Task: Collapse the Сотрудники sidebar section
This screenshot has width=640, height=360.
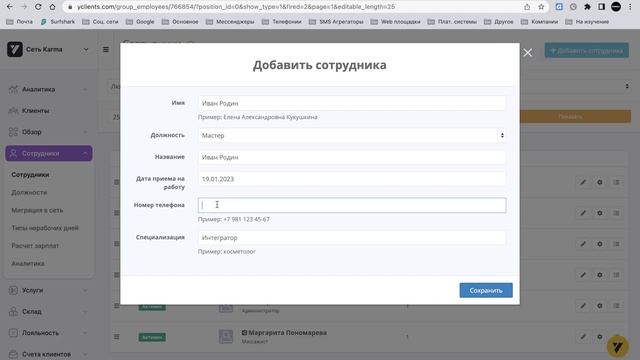Action: pos(49,153)
